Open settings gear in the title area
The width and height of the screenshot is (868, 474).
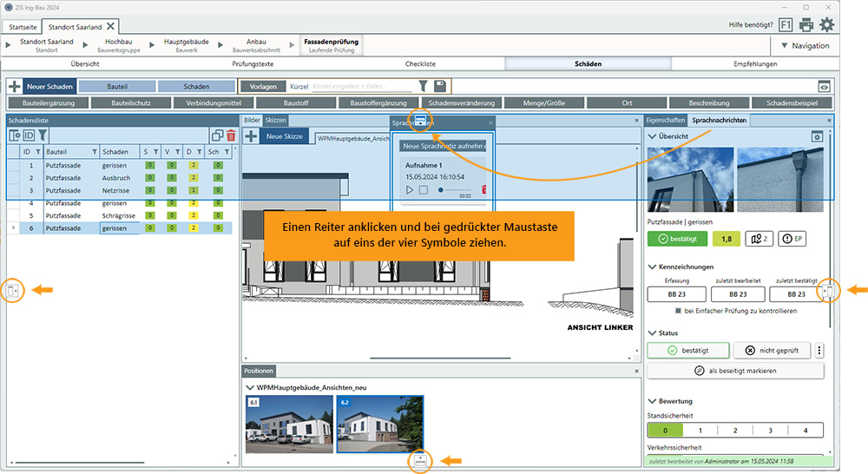(x=827, y=25)
